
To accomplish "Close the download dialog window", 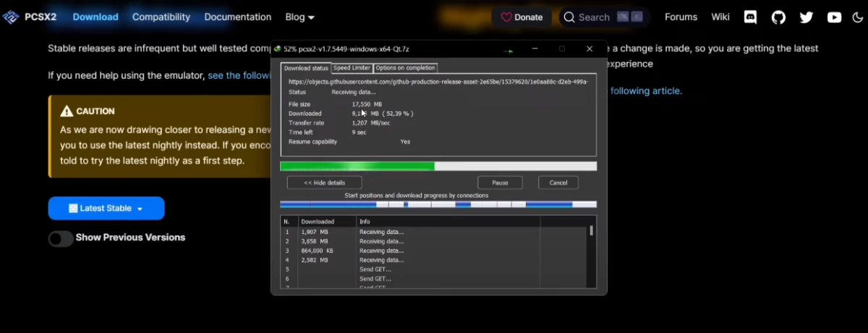I will point(590,49).
